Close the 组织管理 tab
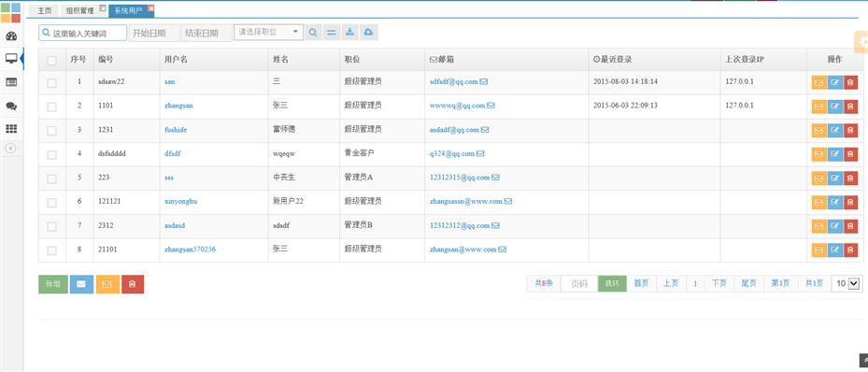Screen dimensions: 868x372 click(x=103, y=8)
